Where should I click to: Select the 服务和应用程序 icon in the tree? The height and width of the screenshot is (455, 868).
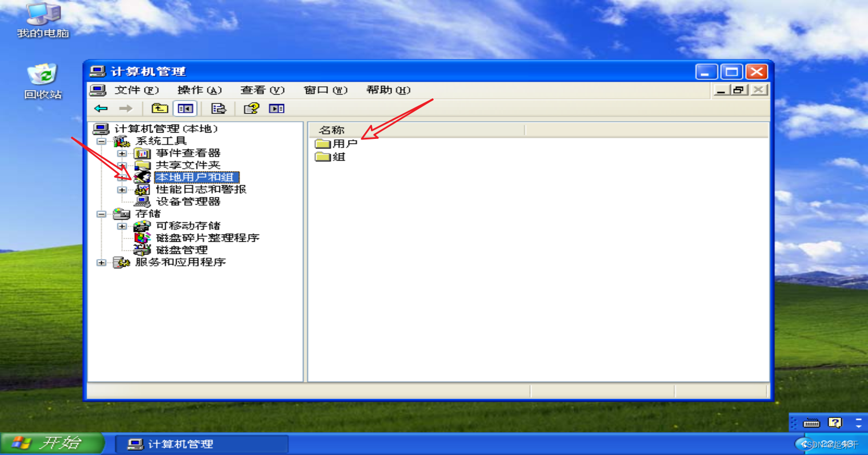[x=122, y=262]
